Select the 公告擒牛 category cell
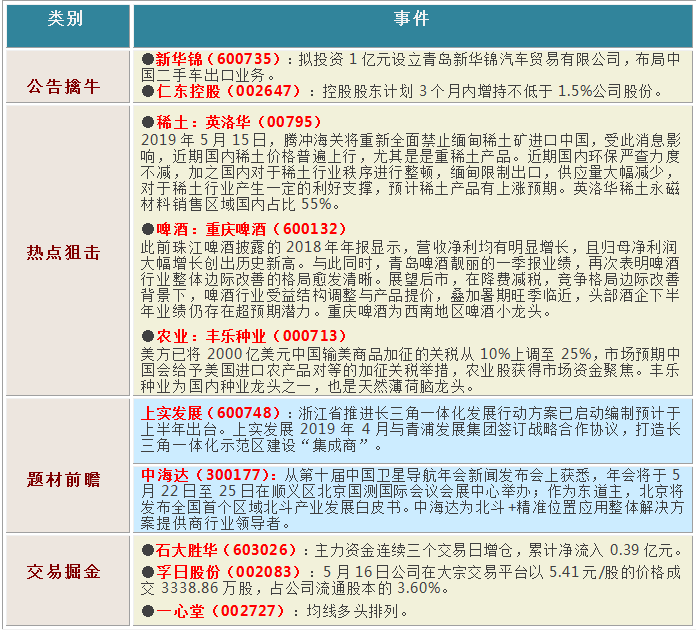This screenshot has height=630, width=696. tap(68, 76)
